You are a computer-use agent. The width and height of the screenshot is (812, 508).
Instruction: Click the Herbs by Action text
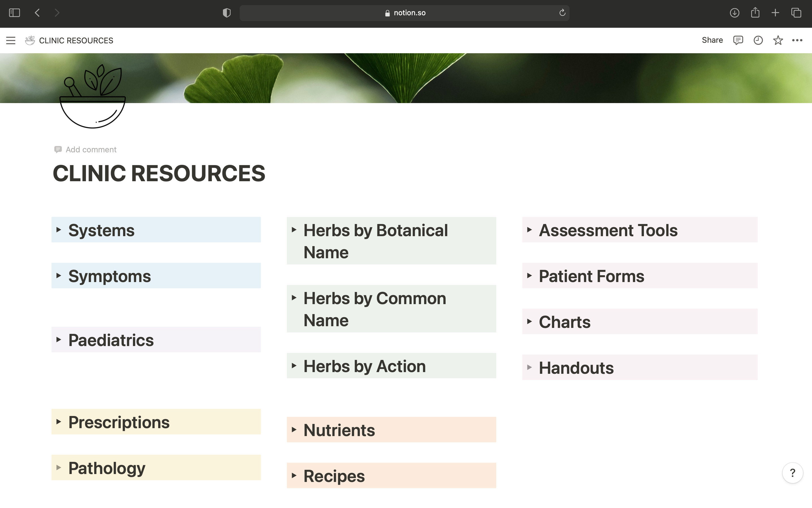point(364,366)
